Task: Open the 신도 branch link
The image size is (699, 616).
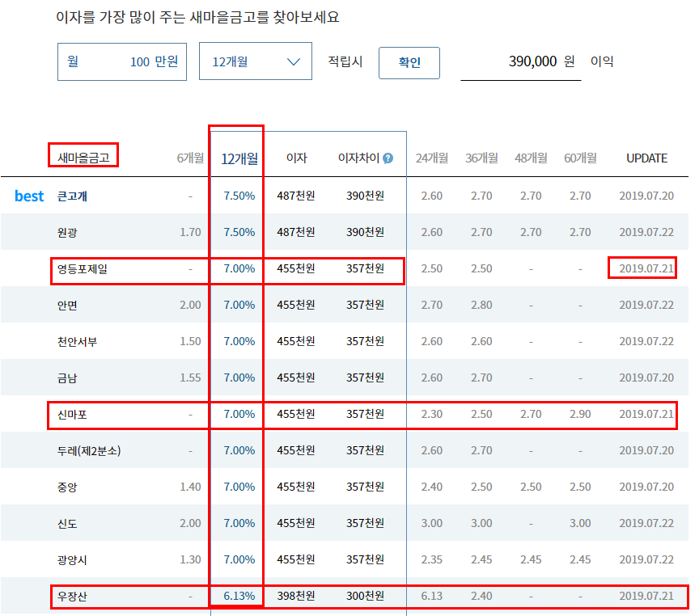Action: 67,524
